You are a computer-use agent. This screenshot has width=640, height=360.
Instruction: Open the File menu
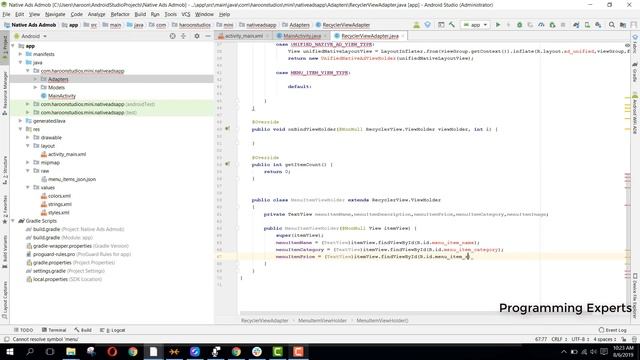(7, 14)
